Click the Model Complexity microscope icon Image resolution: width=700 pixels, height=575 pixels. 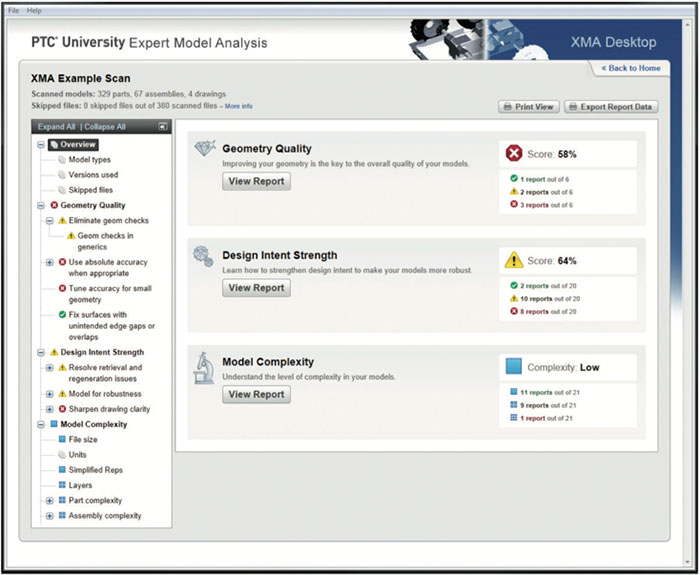(x=204, y=368)
